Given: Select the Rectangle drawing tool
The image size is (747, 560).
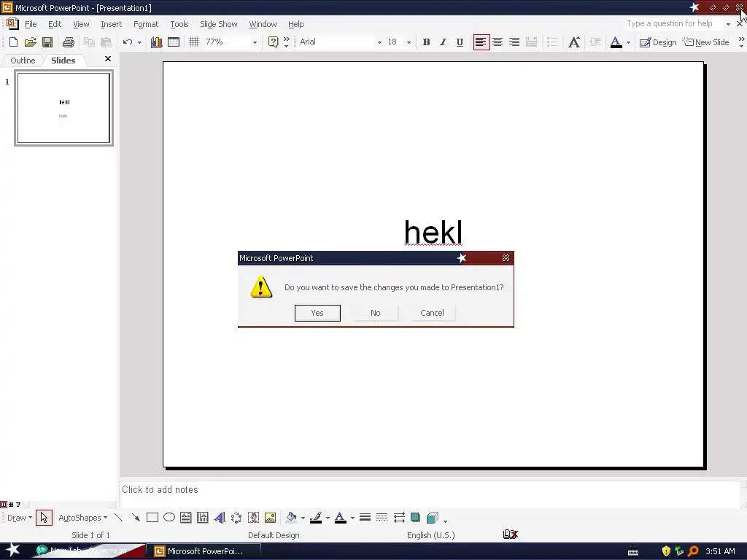Looking at the screenshot, I should (x=152, y=518).
